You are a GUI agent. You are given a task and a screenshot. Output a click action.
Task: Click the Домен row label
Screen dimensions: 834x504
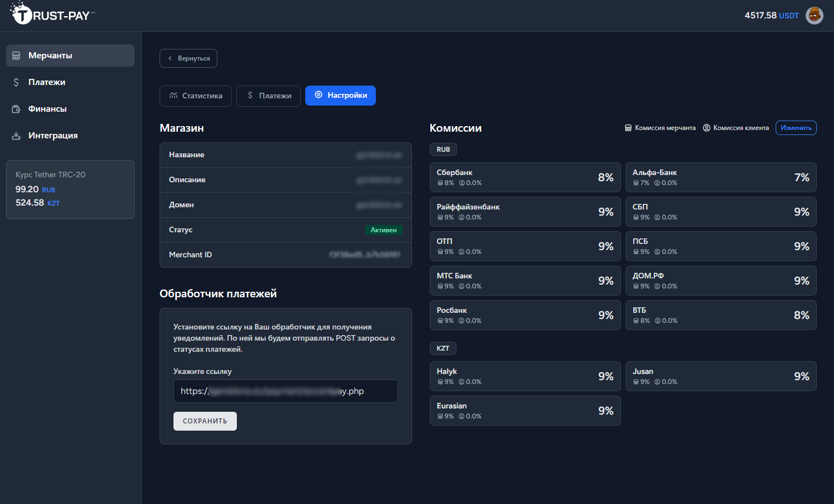pos(181,205)
